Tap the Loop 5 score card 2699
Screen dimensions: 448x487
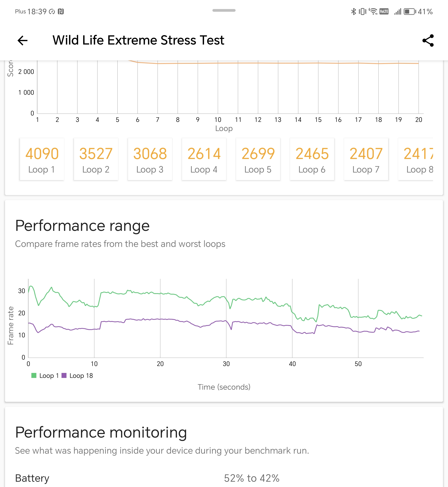[258, 159]
